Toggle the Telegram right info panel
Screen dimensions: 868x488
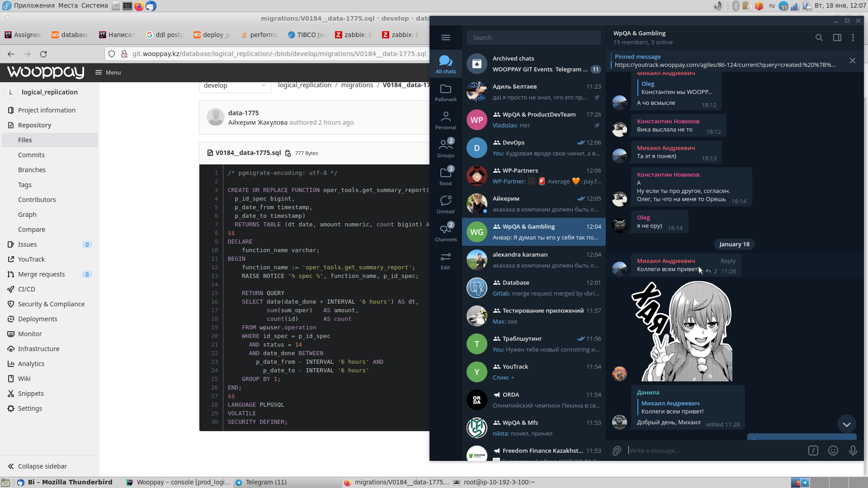click(837, 38)
